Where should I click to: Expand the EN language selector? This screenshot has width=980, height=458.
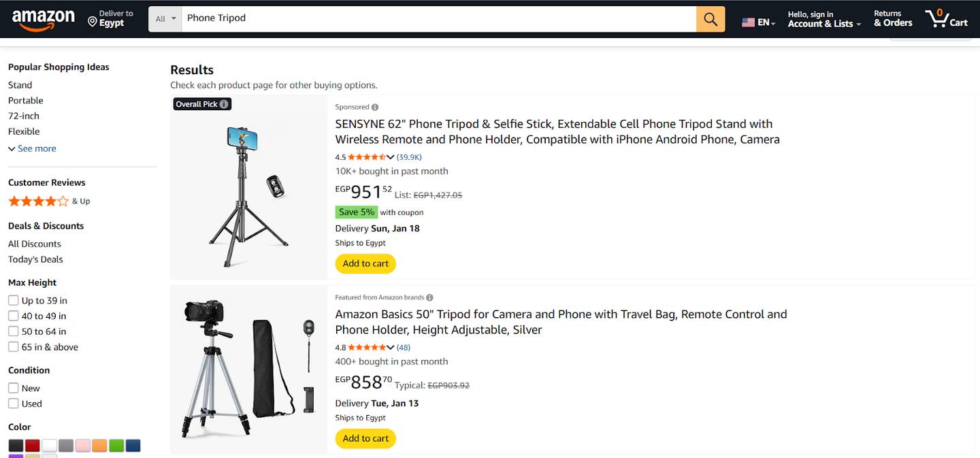tap(759, 22)
